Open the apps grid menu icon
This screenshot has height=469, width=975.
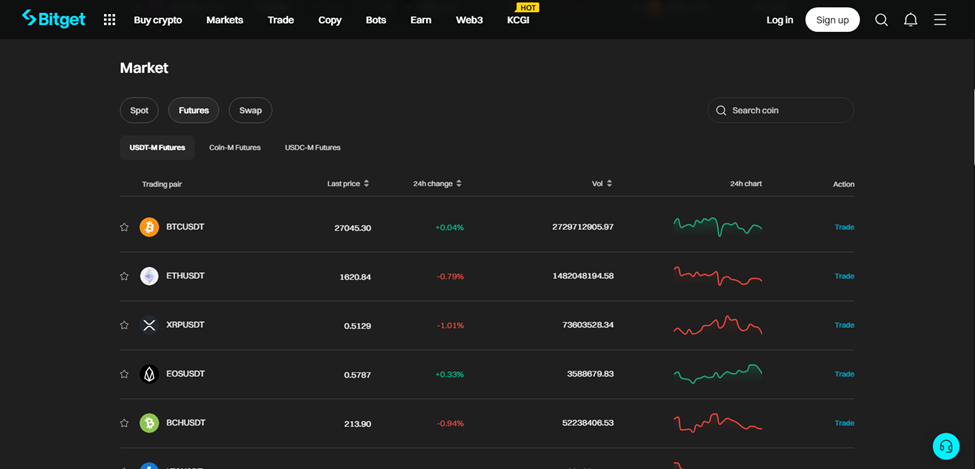click(x=109, y=20)
